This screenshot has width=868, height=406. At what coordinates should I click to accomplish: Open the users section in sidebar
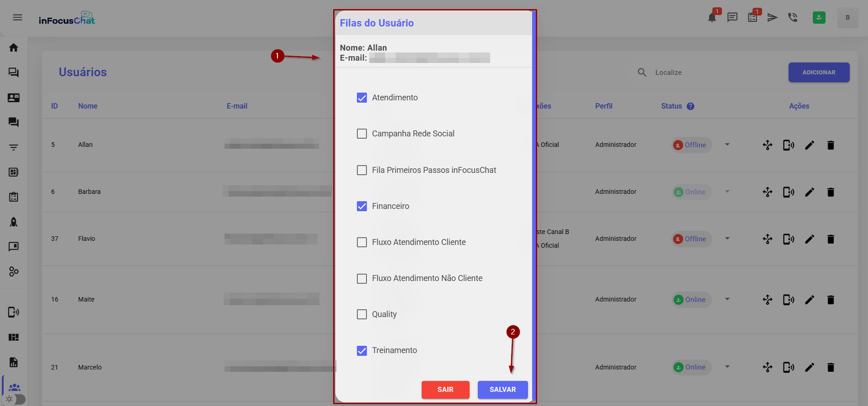click(x=14, y=387)
